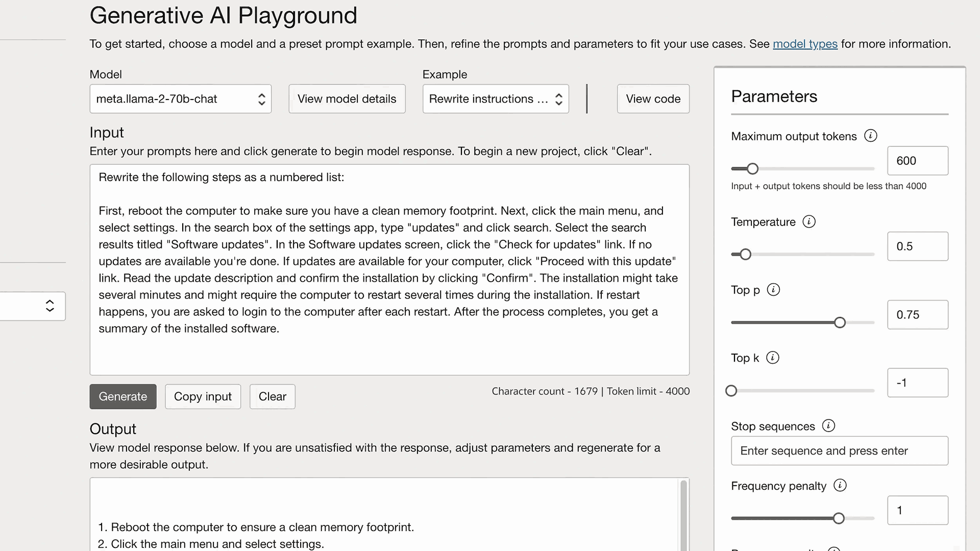Open the model types link
The height and width of the screenshot is (551, 980).
click(804, 44)
